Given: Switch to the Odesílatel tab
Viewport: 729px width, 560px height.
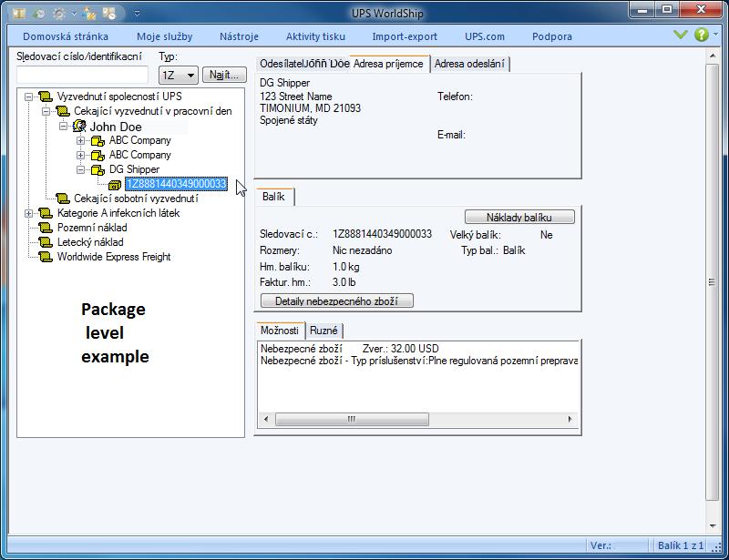Looking at the screenshot, I should 303,64.
